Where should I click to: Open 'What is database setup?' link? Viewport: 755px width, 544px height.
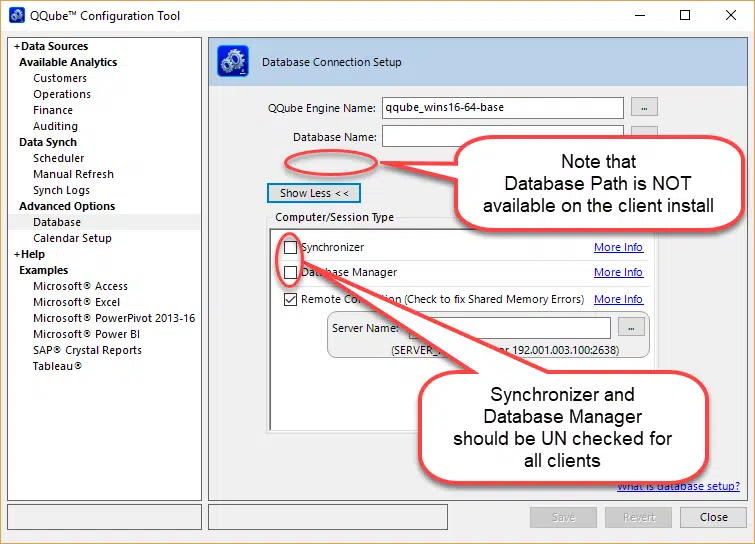click(x=678, y=487)
